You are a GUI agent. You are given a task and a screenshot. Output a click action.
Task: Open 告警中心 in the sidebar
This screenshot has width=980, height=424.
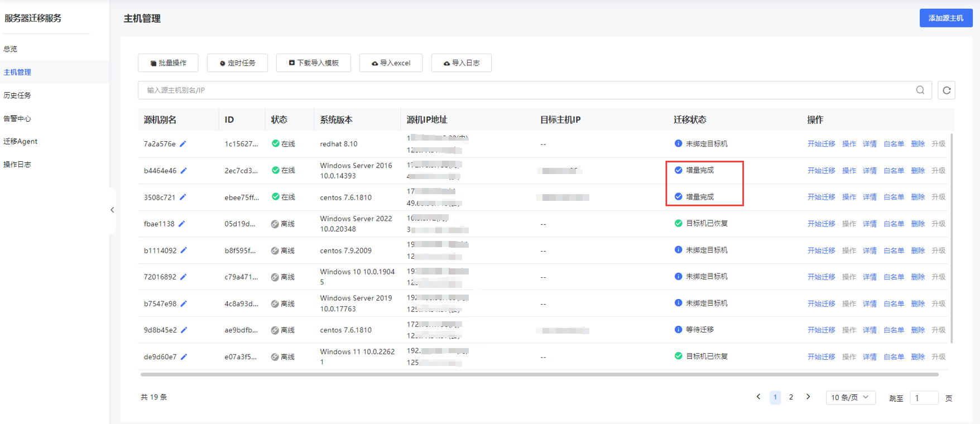pyautogui.click(x=17, y=118)
